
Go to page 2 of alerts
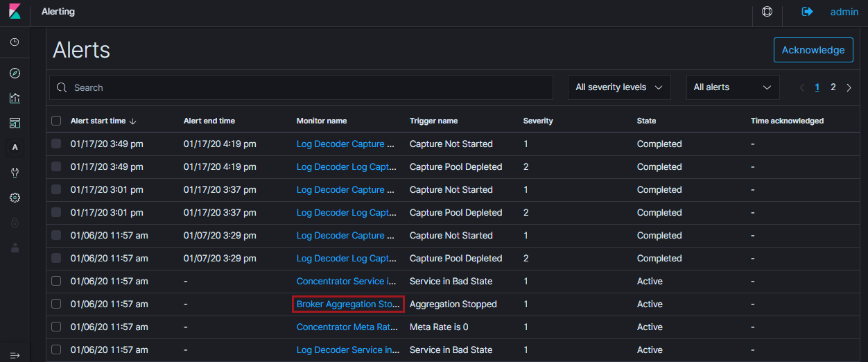(833, 87)
